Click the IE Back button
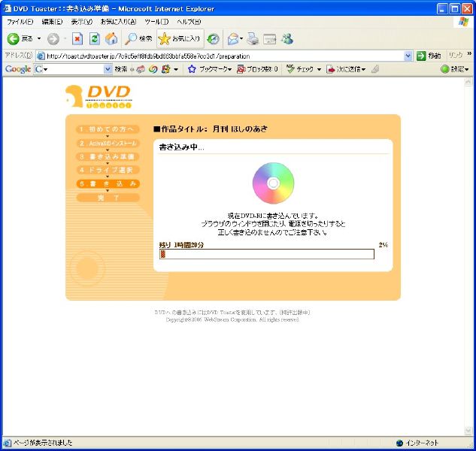The width and height of the screenshot is (476, 451). pos(20,38)
